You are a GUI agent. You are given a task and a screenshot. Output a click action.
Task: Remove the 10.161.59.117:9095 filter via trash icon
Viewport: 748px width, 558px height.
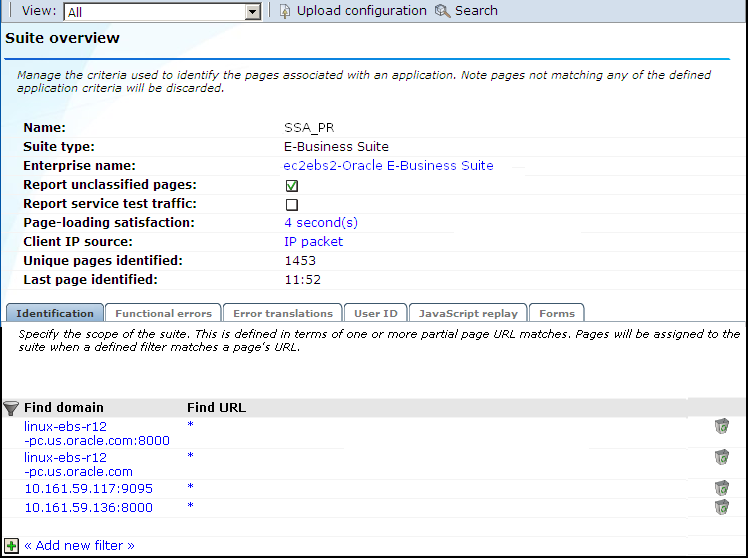(721, 488)
